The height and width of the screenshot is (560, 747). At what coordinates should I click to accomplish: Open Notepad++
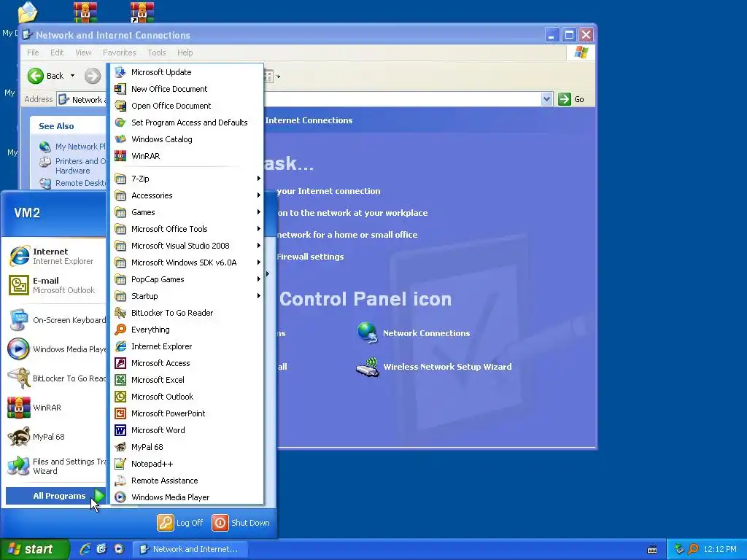(187, 464)
